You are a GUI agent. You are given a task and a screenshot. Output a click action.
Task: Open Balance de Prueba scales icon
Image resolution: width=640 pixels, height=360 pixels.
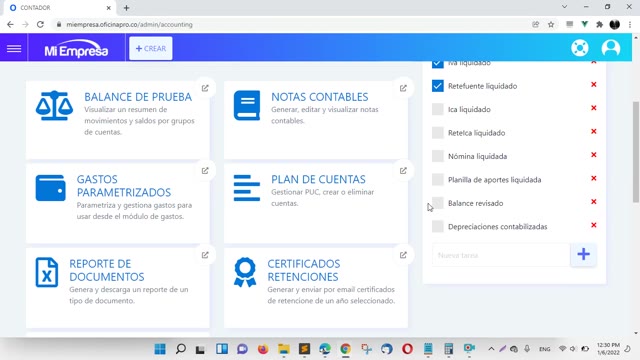54,106
